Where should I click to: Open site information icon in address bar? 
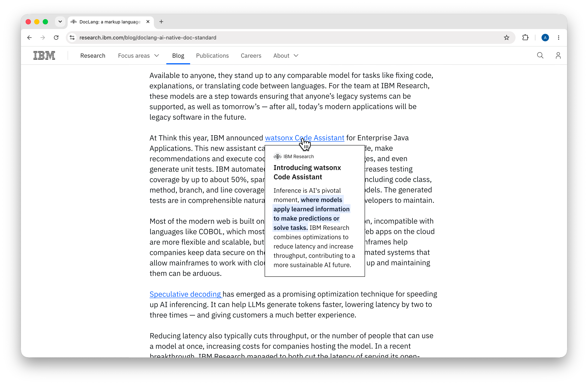[x=72, y=38]
